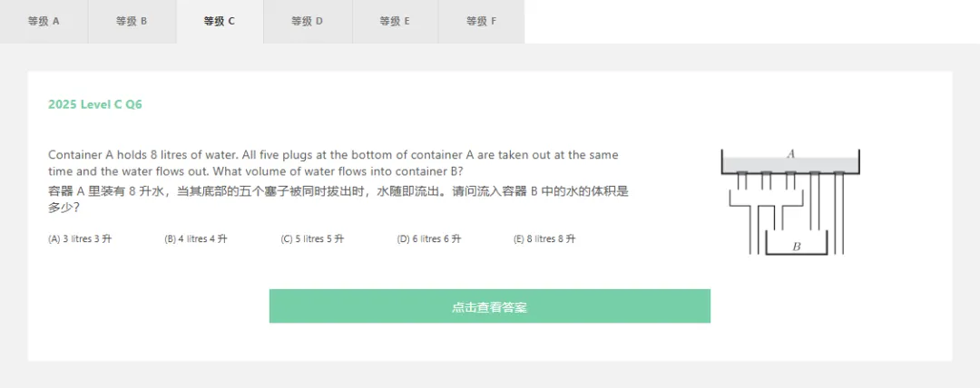Click the rightmost plug under container A
Screen dimensions: 980x388
(x=839, y=174)
